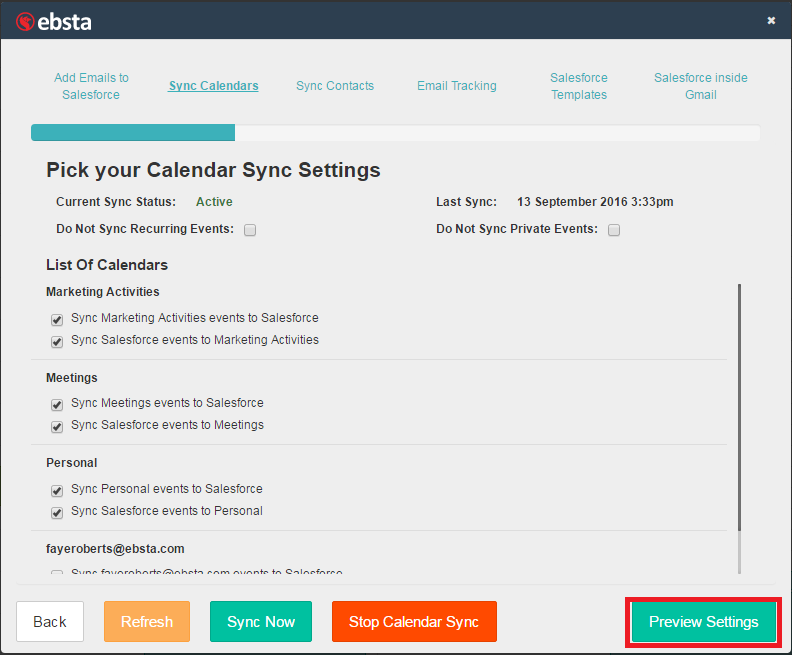Screen dimensions: 792x655
Task: Open the Salesforce Templates tab
Action: 578,86
